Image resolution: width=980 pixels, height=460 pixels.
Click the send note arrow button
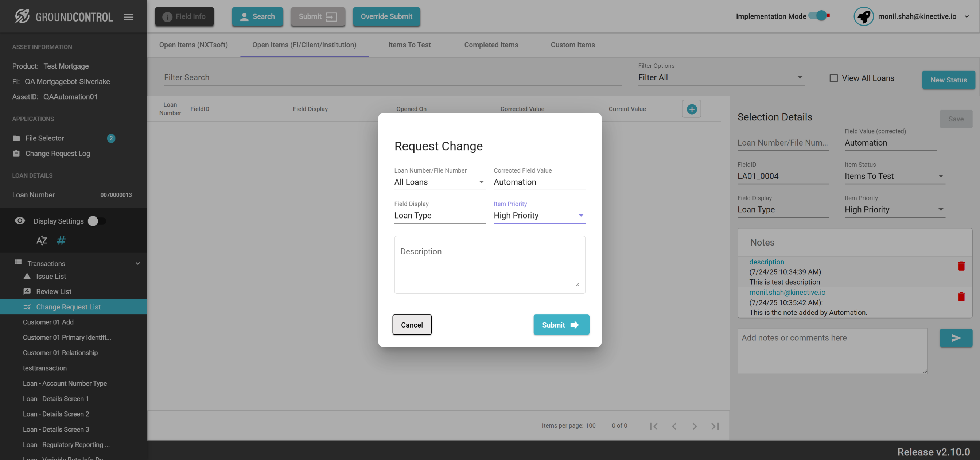(x=956, y=338)
